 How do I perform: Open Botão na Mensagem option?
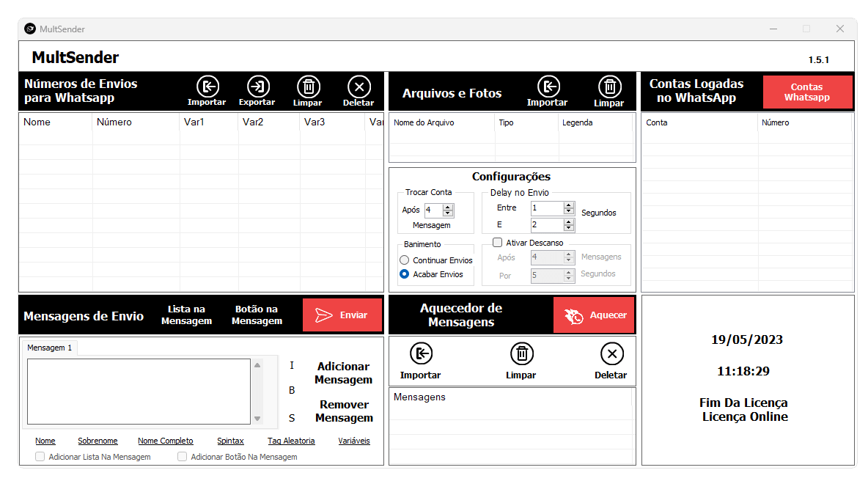(x=257, y=315)
